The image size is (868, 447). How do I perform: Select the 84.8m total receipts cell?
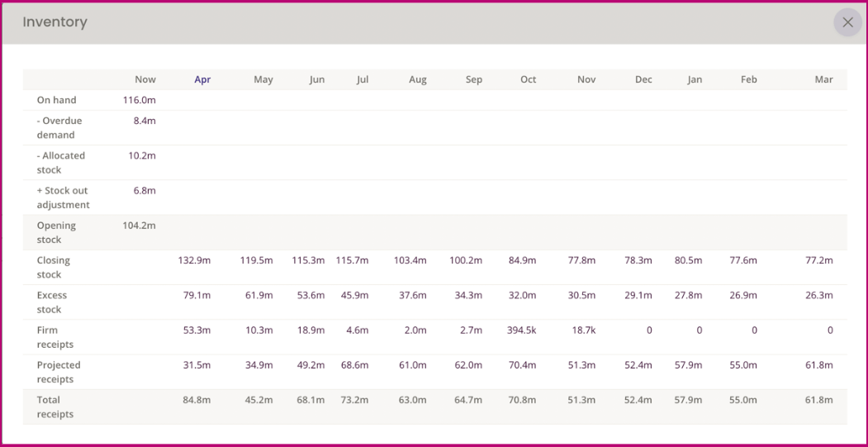click(x=197, y=400)
